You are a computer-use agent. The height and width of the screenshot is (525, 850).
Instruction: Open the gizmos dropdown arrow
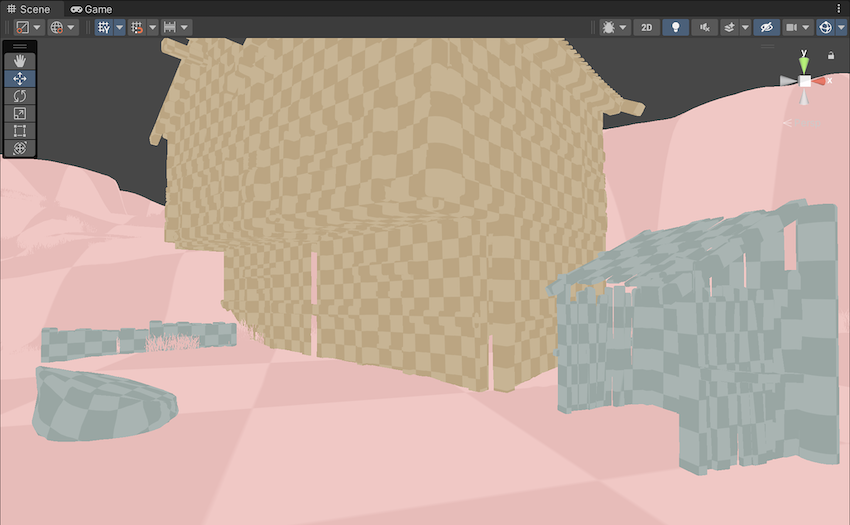pyautogui.click(x=840, y=27)
